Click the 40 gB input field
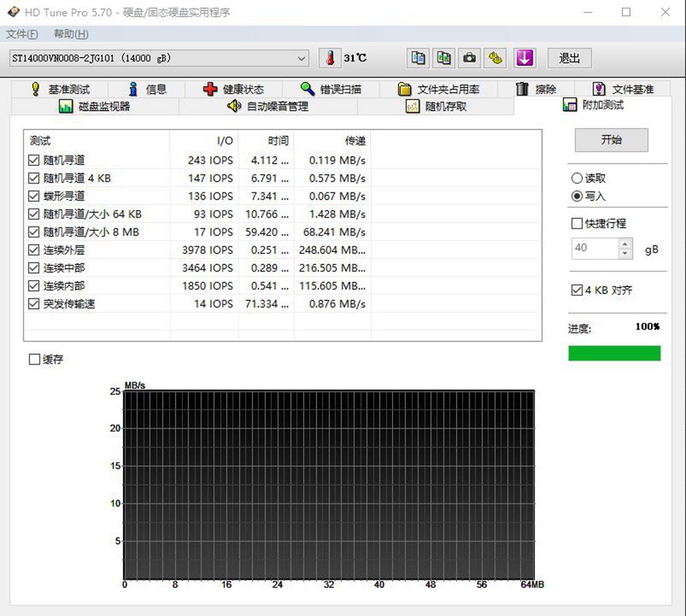This screenshot has width=686, height=616. click(x=595, y=248)
